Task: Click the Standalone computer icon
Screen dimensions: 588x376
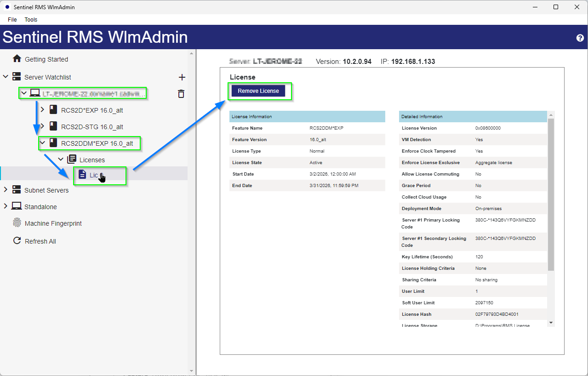Action: coord(17,206)
